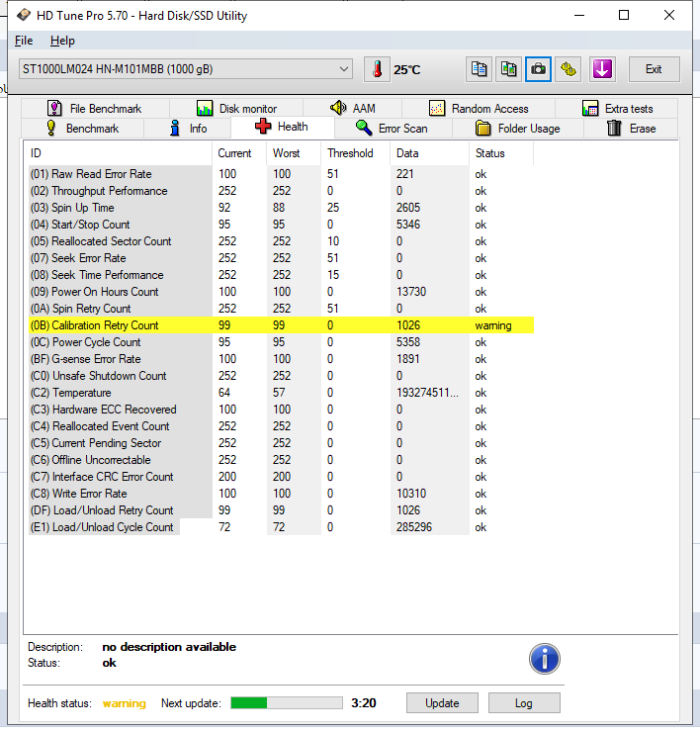
Task: Select the Interface CRC Error Count row
Action: coord(282,477)
